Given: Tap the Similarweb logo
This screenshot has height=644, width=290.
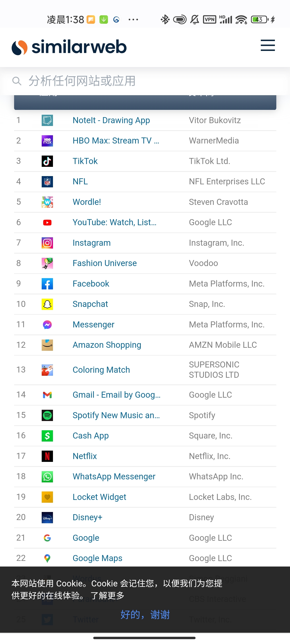Looking at the screenshot, I should tap(69, 47).
